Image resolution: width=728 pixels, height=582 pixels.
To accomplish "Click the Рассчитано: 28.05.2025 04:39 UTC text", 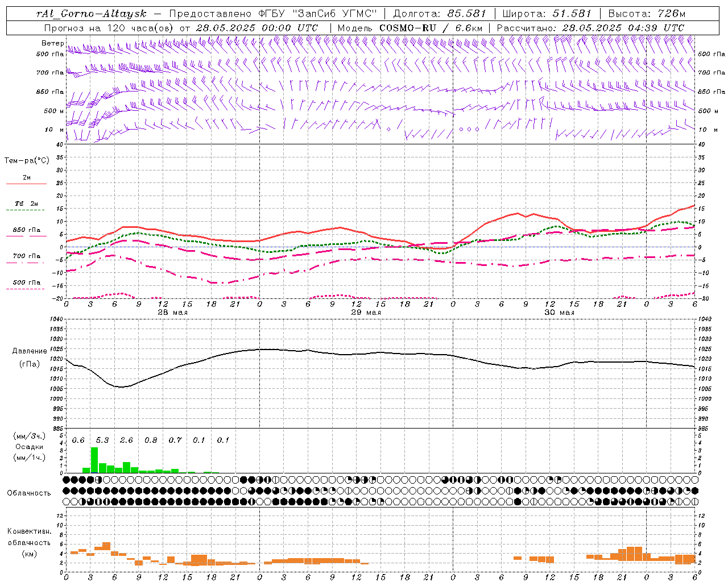I will point(590,28).
